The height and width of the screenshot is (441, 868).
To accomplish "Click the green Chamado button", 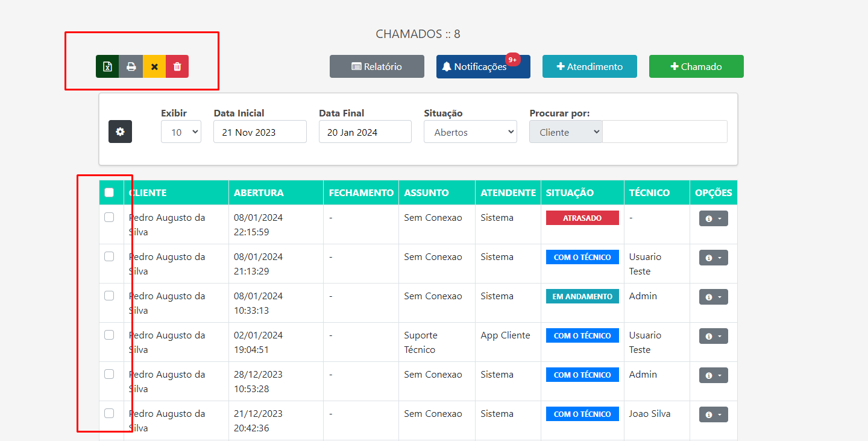I will coord(696,66).
